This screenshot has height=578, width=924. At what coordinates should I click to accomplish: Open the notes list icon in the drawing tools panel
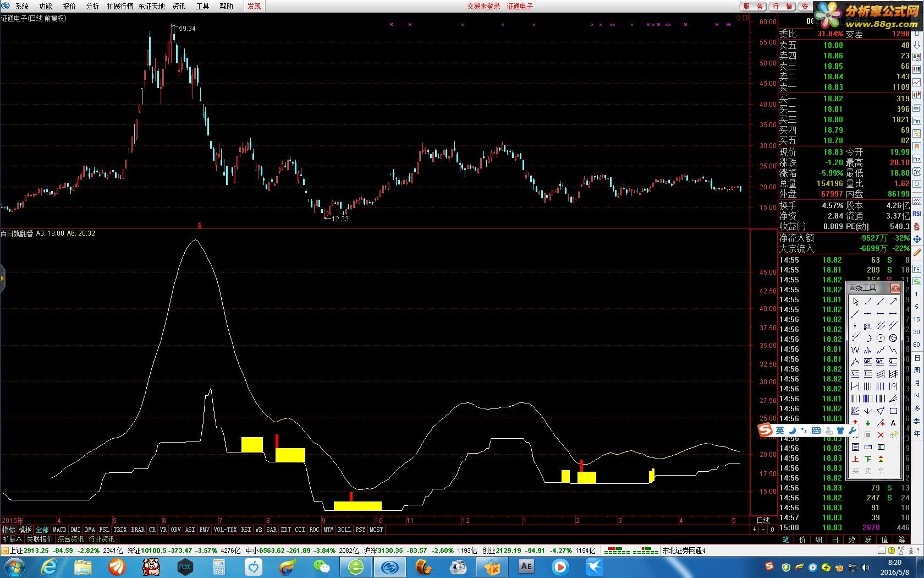[855, 447]
